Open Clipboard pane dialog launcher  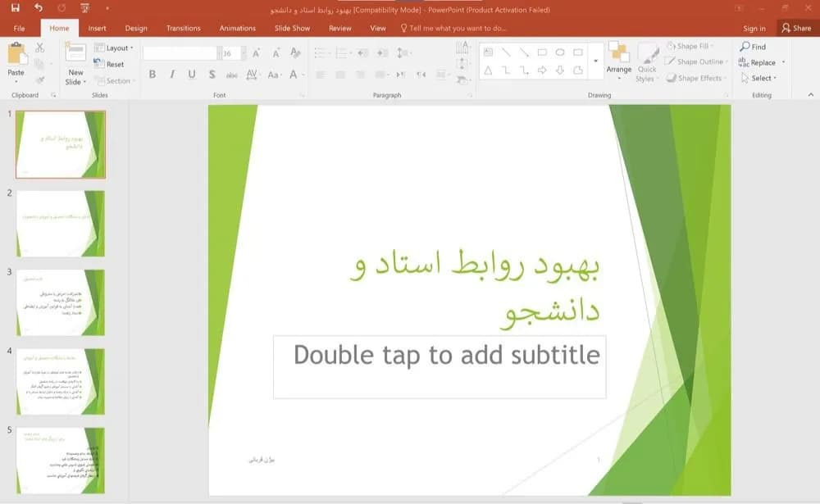click(x=53, y=95)
